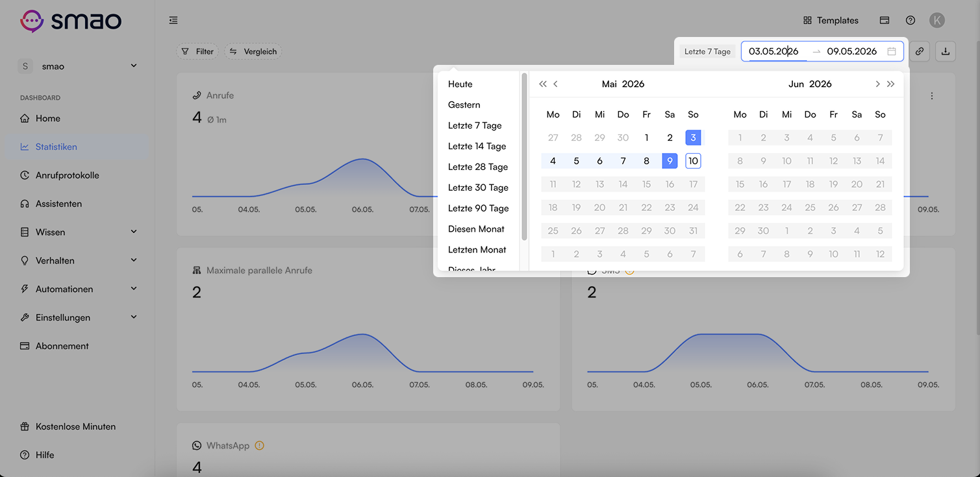This screenshot has height=477, width=980.
Task: Click Maximale parallele Anrufe card title
Action: 259,271
